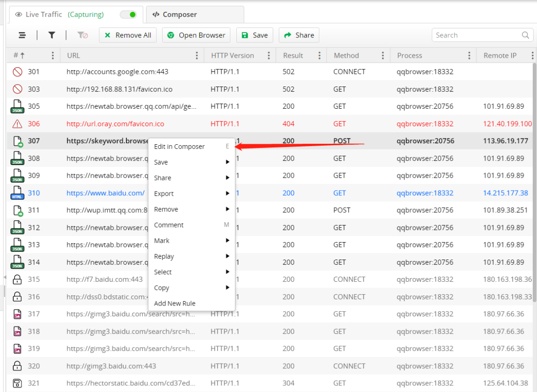Select the hectorstatic.baidu.com URL row
Image resolution: width=537 pixels, height=392 pixels.
(x=270, y=383)
